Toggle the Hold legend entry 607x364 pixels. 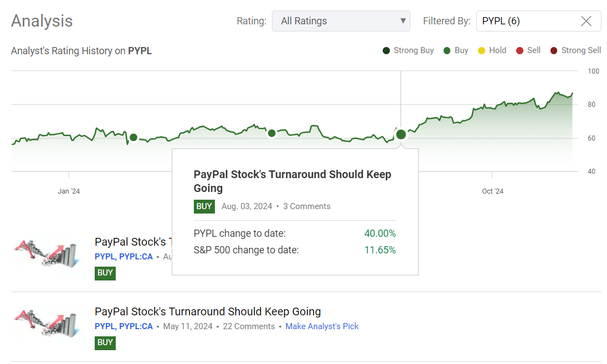coord(492,50)
